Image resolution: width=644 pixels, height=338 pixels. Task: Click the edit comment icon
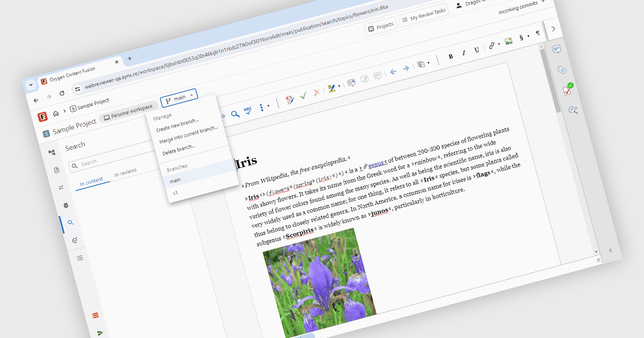coord(364,79)
